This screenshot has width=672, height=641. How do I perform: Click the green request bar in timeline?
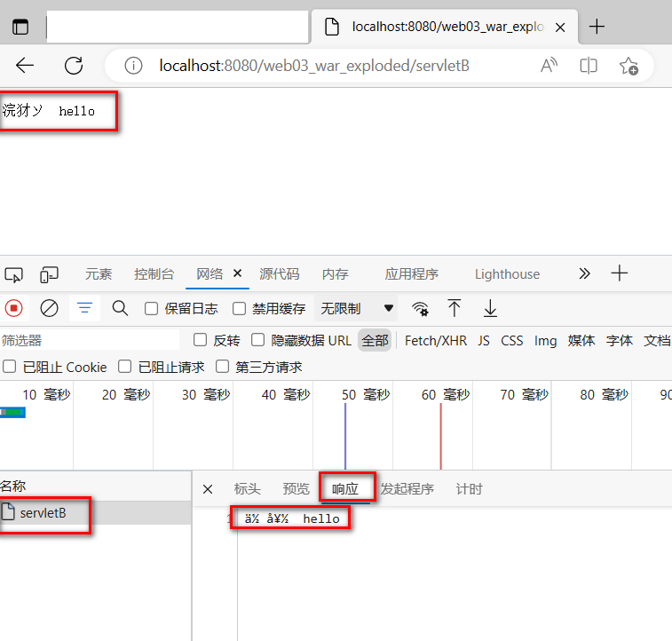coord(12,412)
